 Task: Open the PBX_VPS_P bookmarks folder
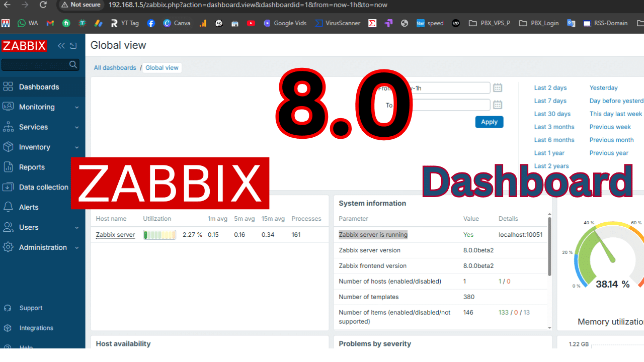point(489,23)
